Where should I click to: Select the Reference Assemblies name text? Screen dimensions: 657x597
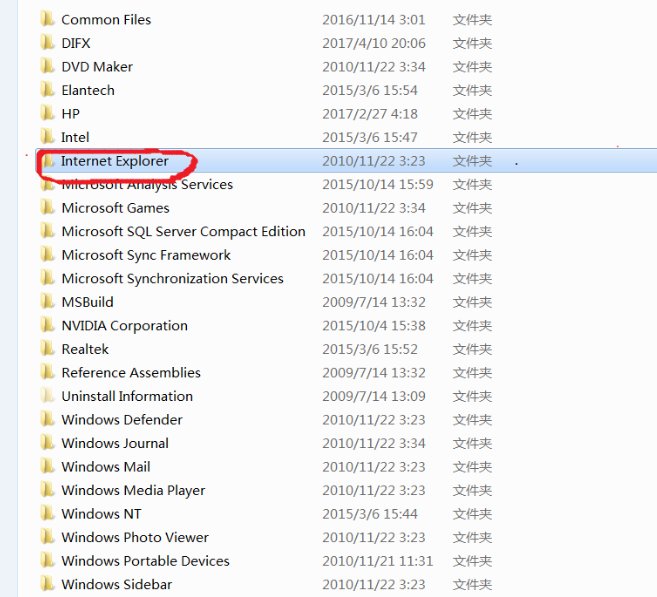click(x=131, y=372)
